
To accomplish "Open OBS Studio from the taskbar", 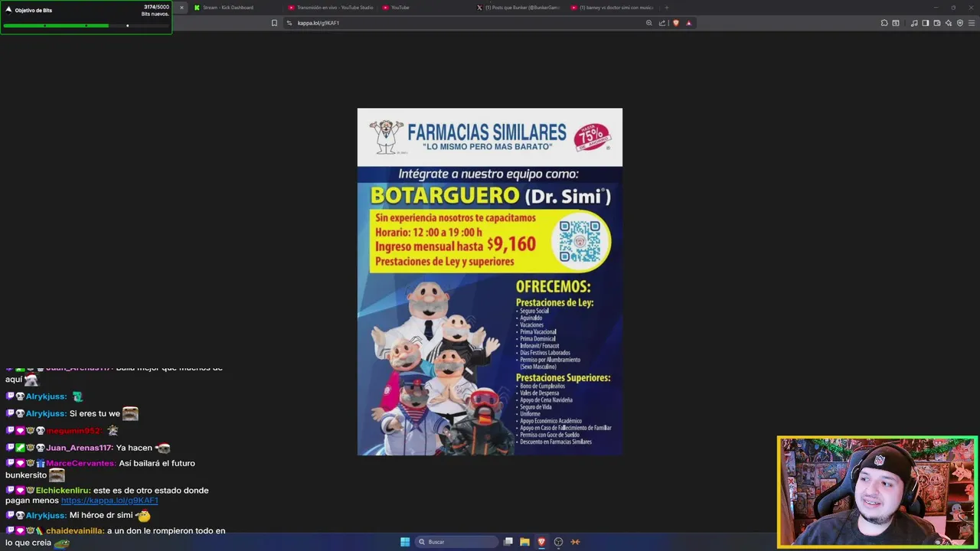I will click(x=558, y=542).
